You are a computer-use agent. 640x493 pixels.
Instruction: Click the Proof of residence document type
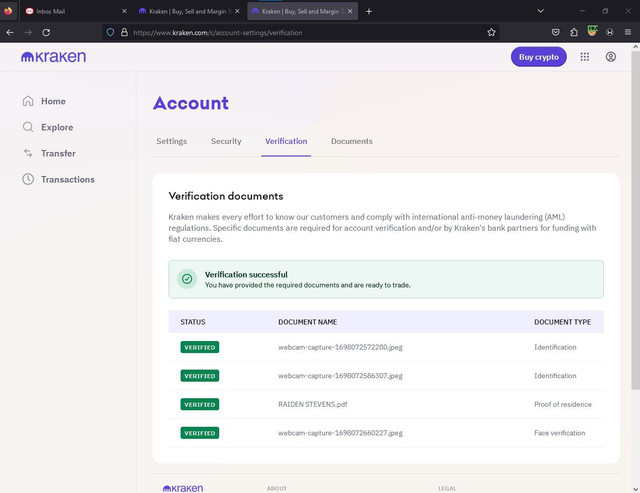pos(563,404)
